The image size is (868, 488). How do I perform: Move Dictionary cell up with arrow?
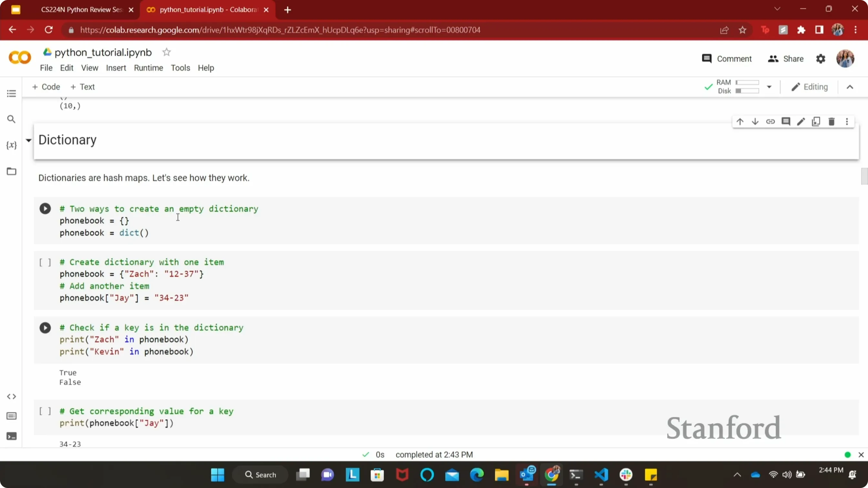point(740,122)
